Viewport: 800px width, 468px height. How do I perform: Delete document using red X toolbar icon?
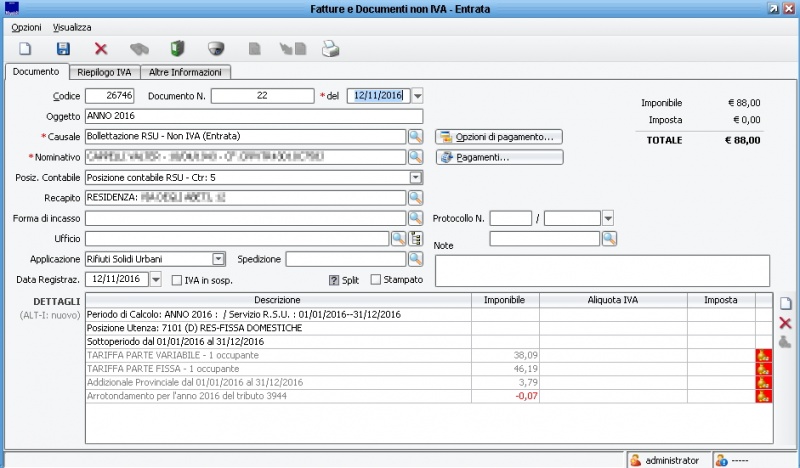coord(101,48)
